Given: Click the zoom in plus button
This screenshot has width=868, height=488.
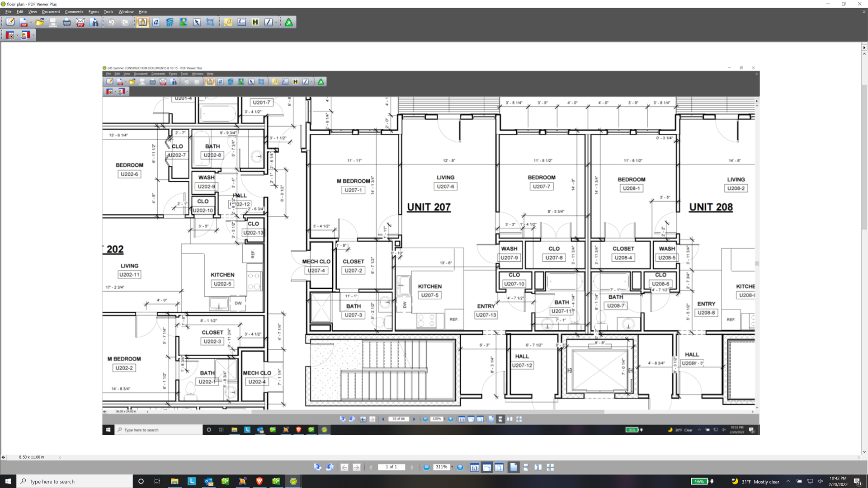Looking at the screenshot, I should (460, 467).
